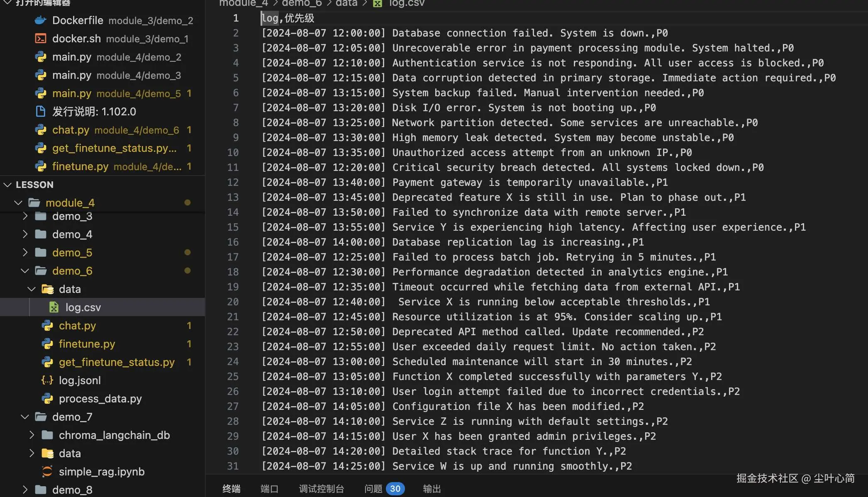Viewport: 868px width, 497px height.
Task: Open get_finetune_status.py in the file tree
Action: point(117,362)
